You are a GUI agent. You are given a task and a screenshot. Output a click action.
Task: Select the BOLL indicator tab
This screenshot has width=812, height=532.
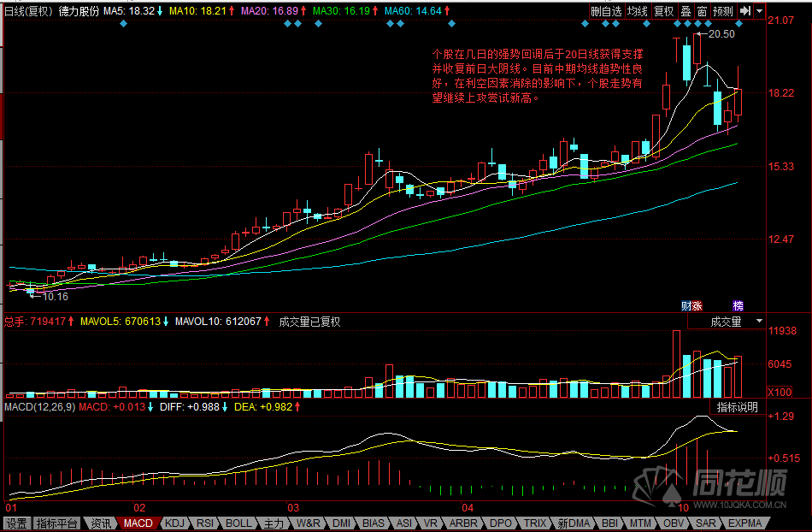pos(238,523)
